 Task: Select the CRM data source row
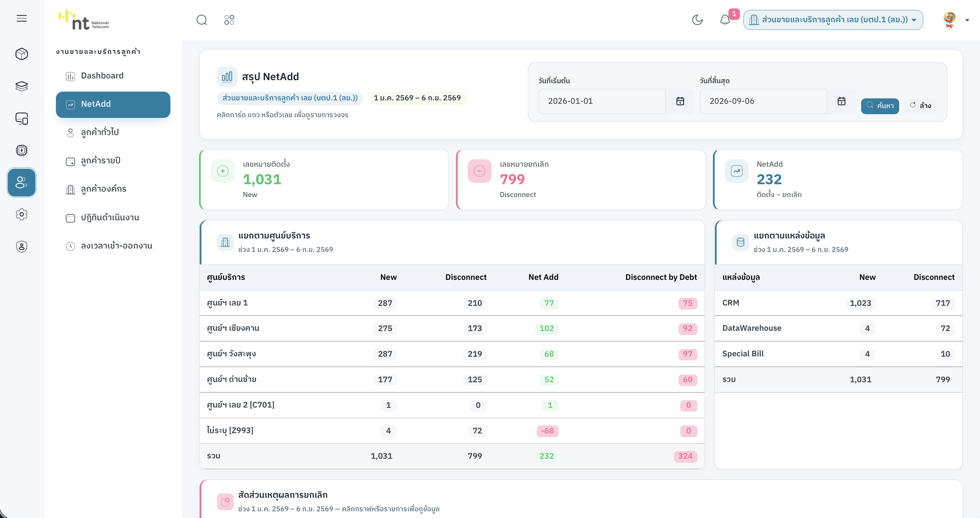839,303
